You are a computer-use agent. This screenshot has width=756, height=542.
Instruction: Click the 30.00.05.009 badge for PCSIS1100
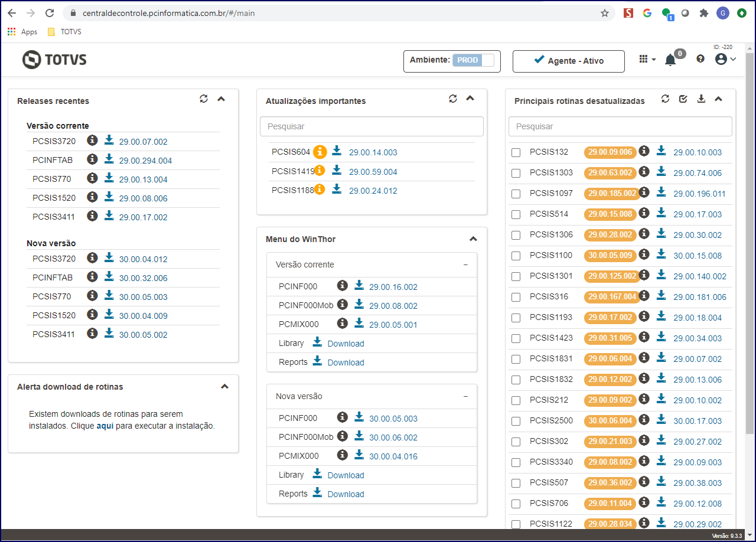(610, 256)
